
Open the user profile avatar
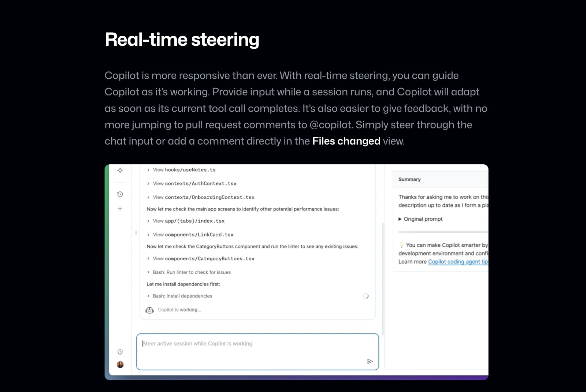click(x=120, y=365)
